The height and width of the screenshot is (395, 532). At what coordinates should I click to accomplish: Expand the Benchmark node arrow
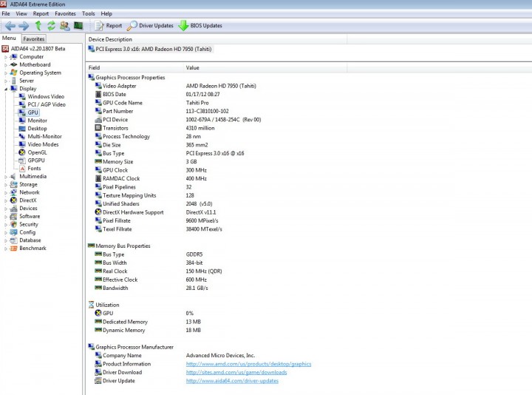(x=6, y=249)
